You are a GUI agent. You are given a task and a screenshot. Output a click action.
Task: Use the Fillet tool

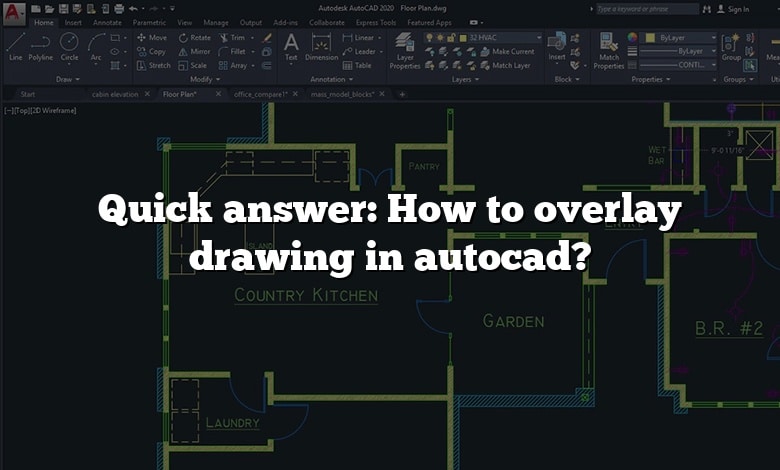[232, 52]
